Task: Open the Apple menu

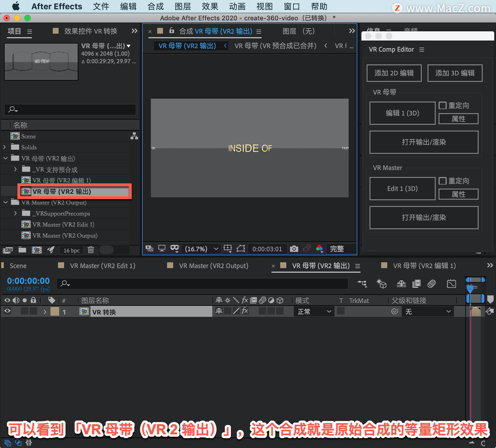Action: [16, 6]
